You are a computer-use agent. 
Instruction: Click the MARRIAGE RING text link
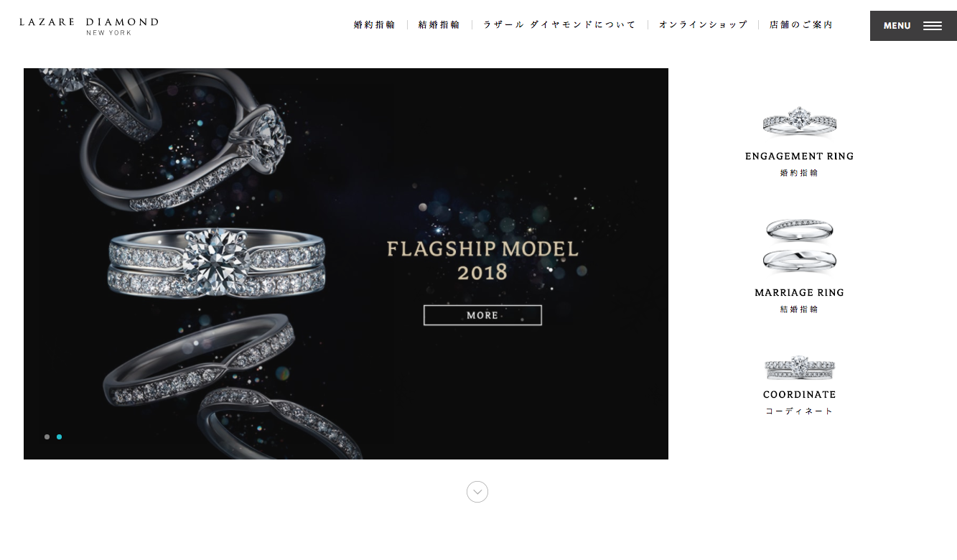coord(800,293)
